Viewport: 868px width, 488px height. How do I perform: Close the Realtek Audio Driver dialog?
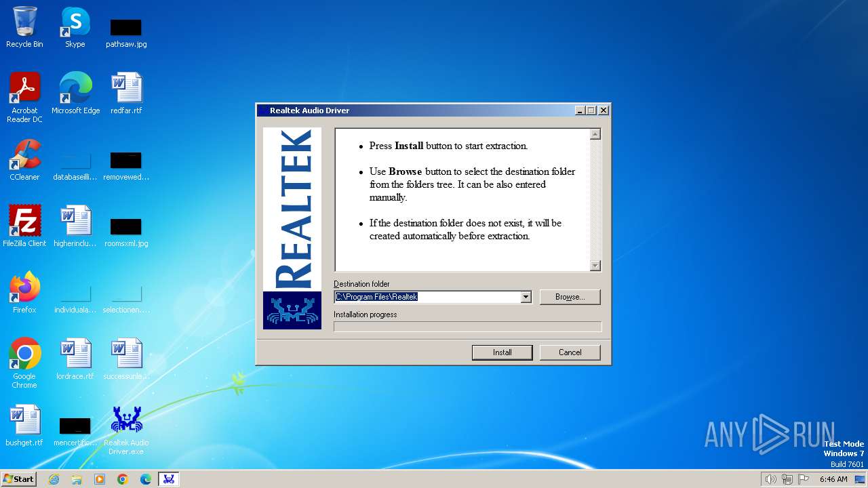tap(604, 110)
